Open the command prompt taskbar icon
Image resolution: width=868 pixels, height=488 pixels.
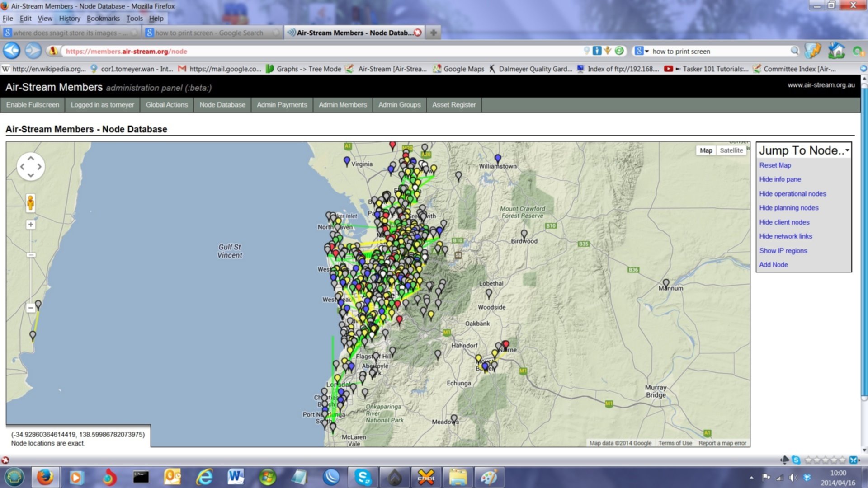141,477
